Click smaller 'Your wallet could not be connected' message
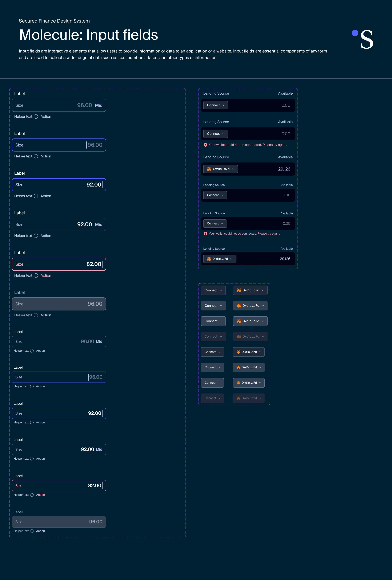This screenshot has width=392, height=580. (244, 234)
